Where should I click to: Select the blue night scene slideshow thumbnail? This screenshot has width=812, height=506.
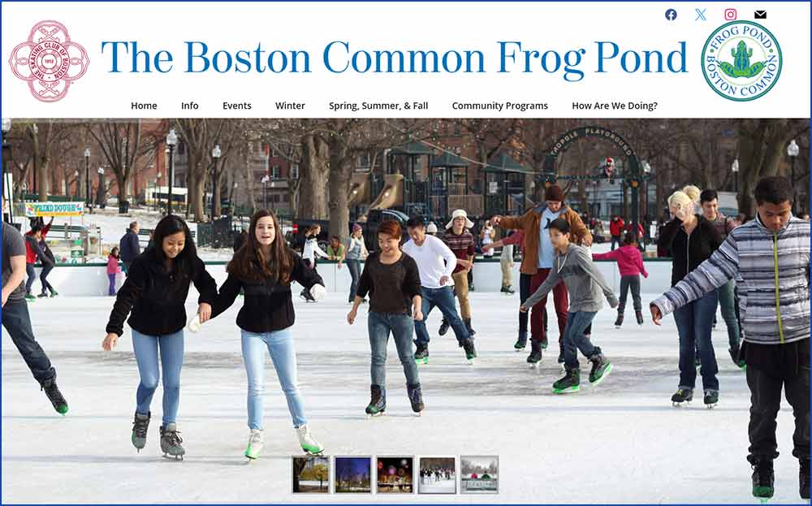352,474
